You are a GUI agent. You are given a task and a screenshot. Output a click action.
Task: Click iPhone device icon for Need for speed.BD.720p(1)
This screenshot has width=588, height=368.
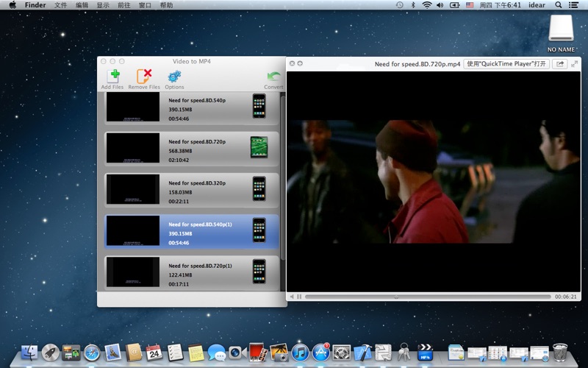tap(259, 271)
